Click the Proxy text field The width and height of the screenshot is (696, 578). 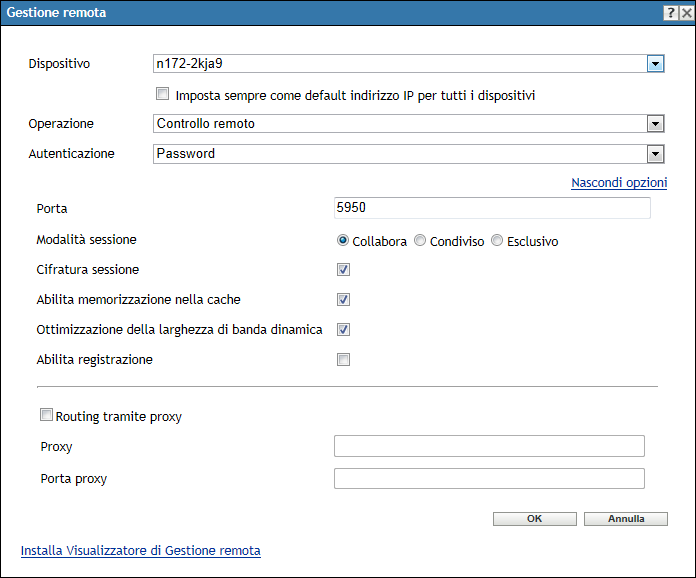[x=489, y=446]
